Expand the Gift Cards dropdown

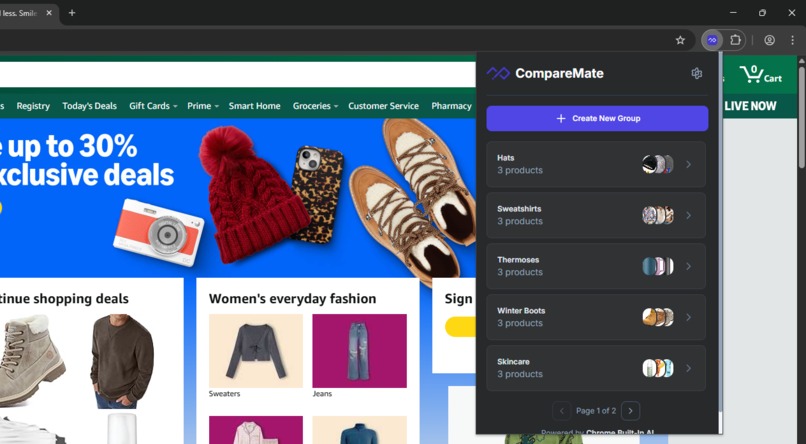click(x=153, y=106)
